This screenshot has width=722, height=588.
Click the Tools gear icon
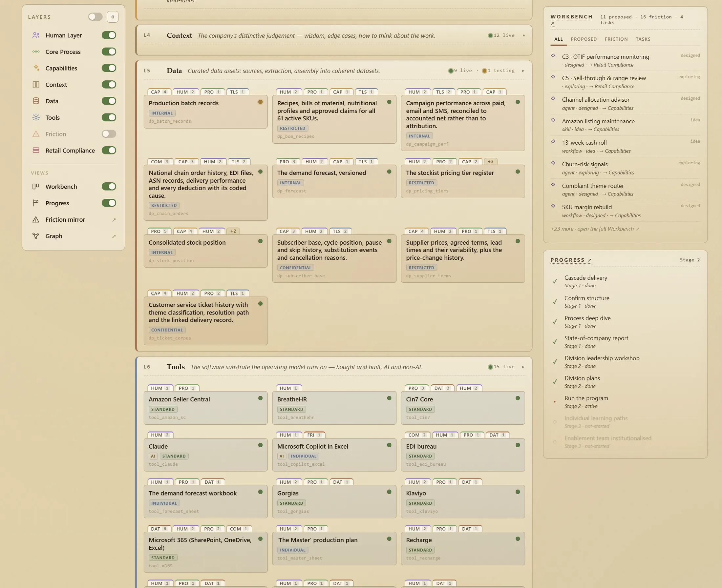click(x=36, y=117)
